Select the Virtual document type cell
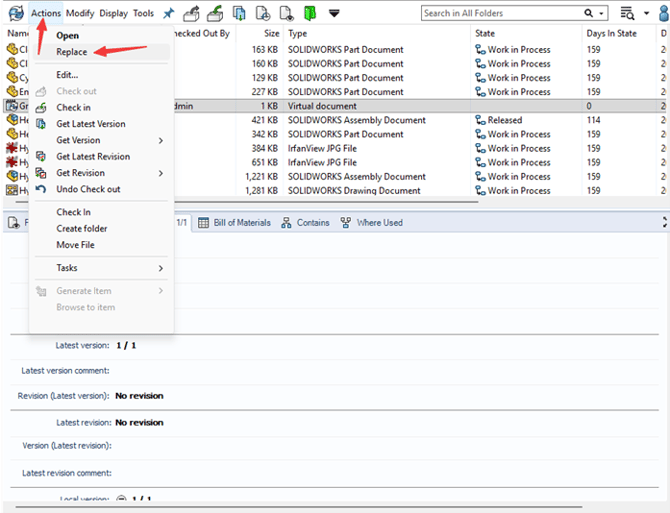Image resolution: width=670 pixels, height=513 pixels. tap(322, 106)
